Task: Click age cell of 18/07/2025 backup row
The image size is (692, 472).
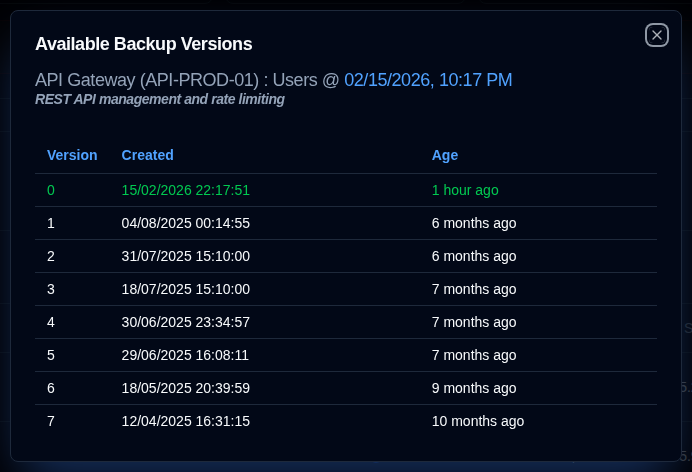Action: tap(474, 289)
